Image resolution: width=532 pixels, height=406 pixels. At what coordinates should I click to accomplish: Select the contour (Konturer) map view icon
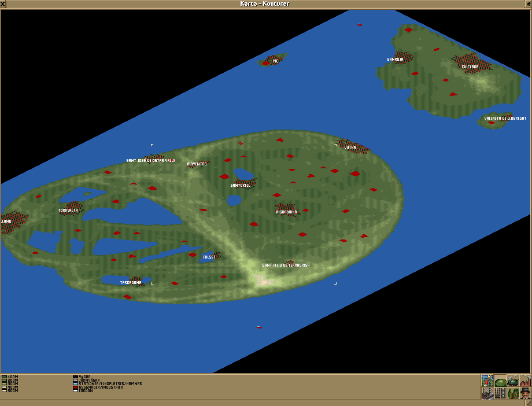[500, 381]
